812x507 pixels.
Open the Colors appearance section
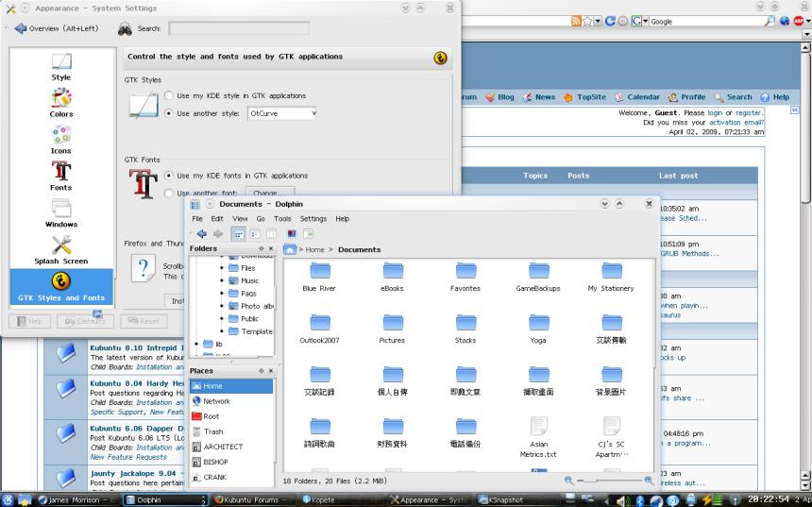click(x=61, y=101)
